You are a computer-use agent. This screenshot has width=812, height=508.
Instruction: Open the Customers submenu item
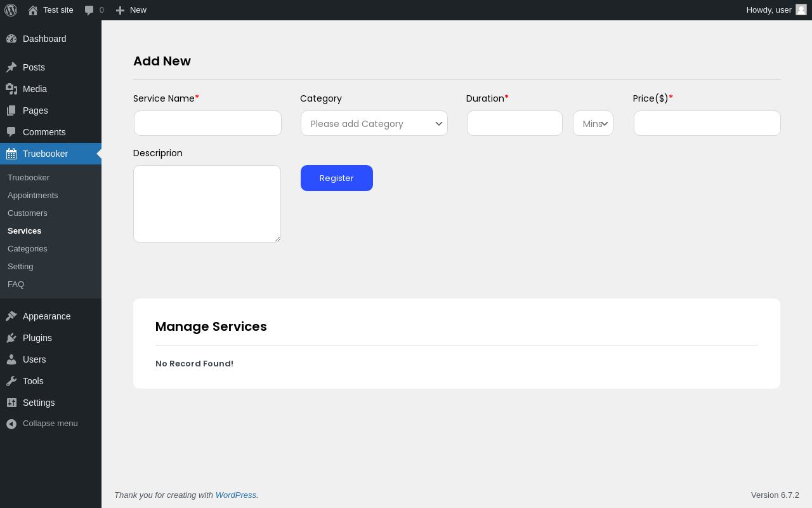[27, 213]
